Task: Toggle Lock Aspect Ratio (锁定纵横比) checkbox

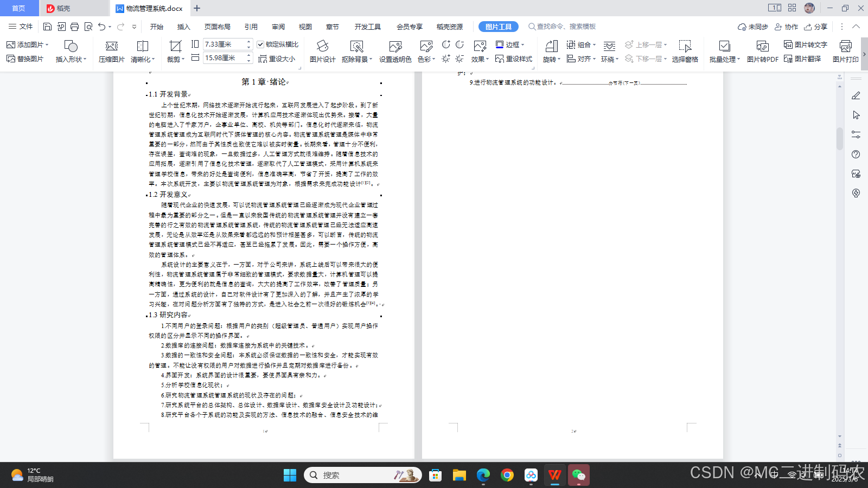Action: pos(260,44)
